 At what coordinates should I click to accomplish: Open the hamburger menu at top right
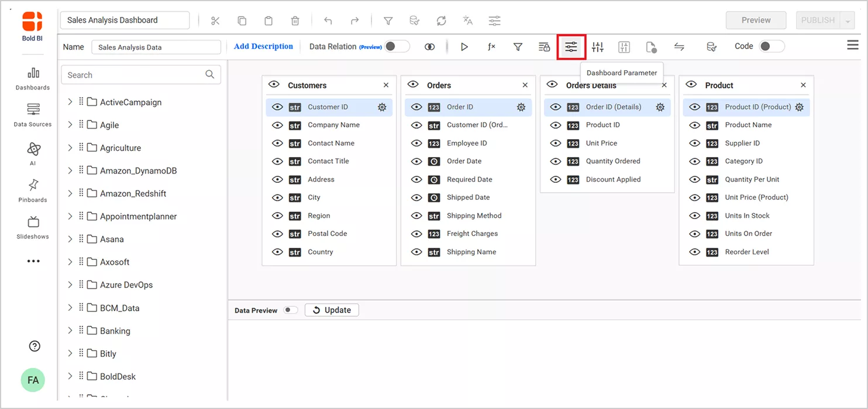pyautogui.click(x=853, y=45)
